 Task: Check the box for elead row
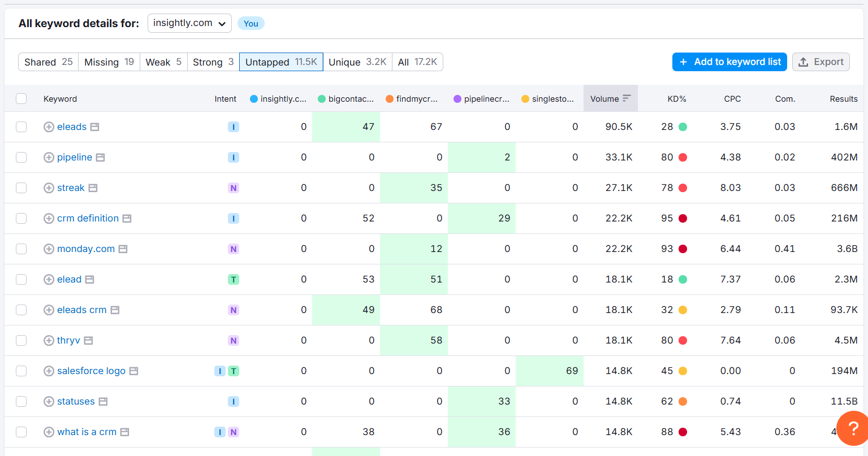[21, 280]
